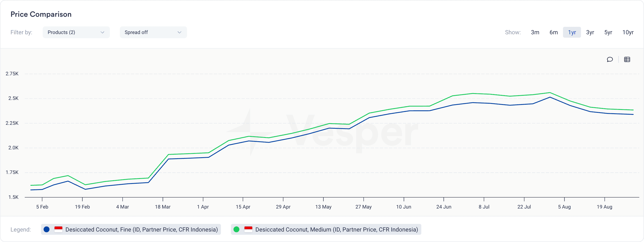This screenshot has height=242, width=644.
Task: Select the 1yr time range
Action: (572, 32)
